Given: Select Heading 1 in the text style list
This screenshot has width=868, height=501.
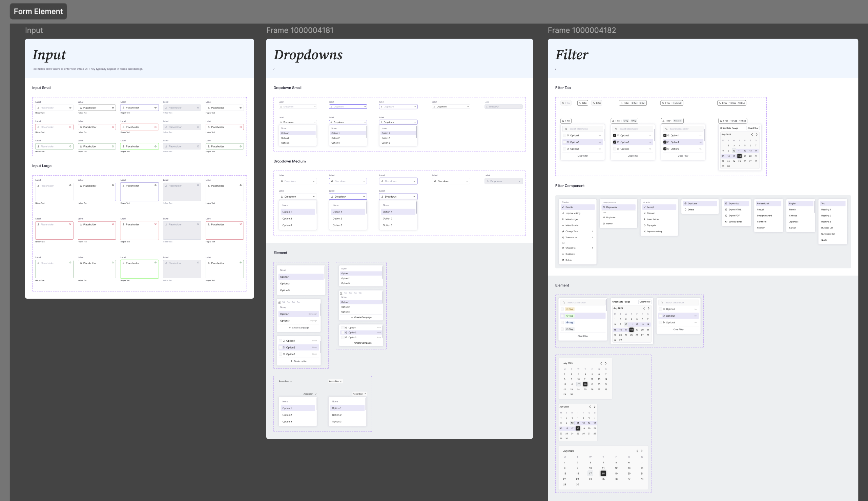Looking at the screenshot, I should point(832,209).
